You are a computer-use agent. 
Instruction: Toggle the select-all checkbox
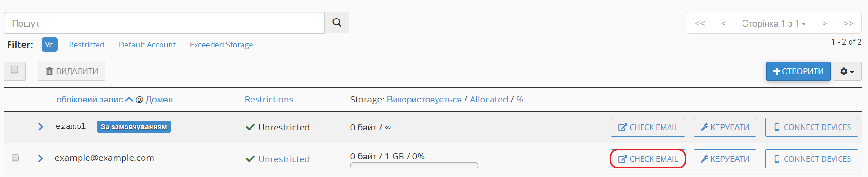[15, 70]
